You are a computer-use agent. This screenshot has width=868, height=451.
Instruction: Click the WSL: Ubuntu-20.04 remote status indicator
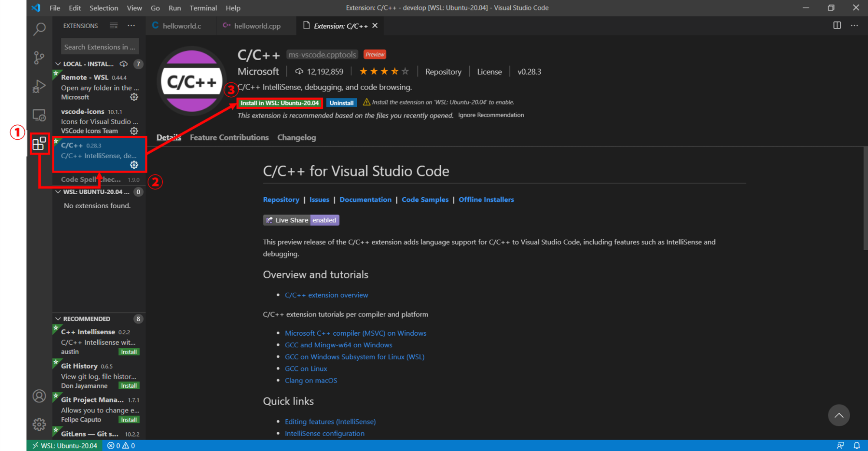[65, 445]
